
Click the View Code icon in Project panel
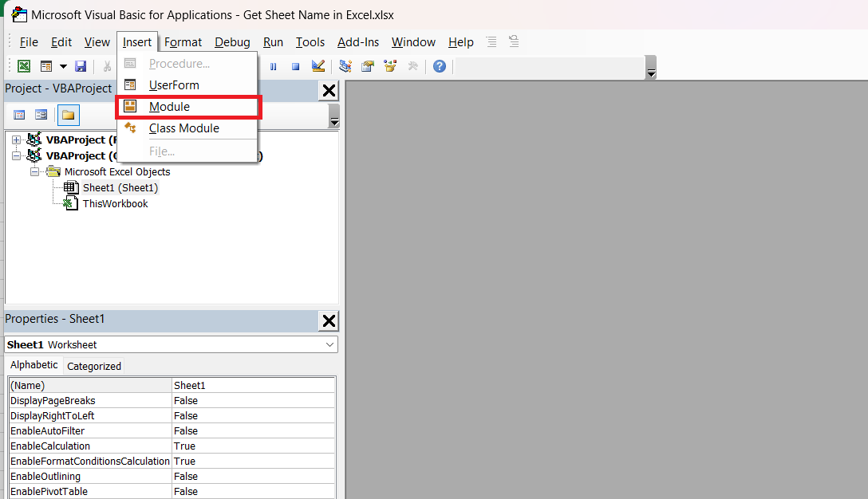point(19,115)
